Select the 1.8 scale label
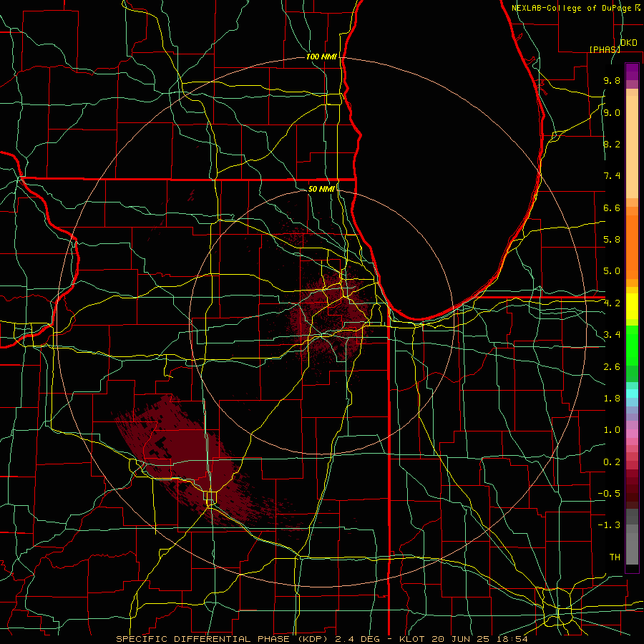The width and height of the screenshot is (644, 644). (612, 399)
